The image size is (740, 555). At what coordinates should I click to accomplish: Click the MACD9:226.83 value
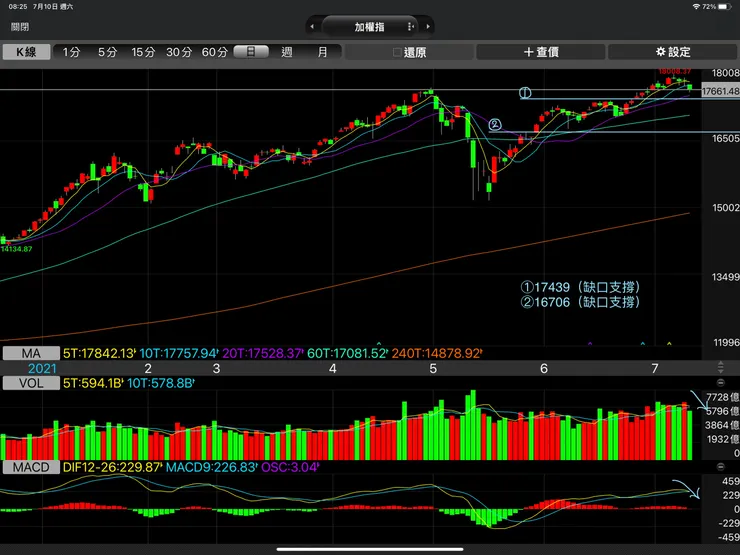click(212, 468)
